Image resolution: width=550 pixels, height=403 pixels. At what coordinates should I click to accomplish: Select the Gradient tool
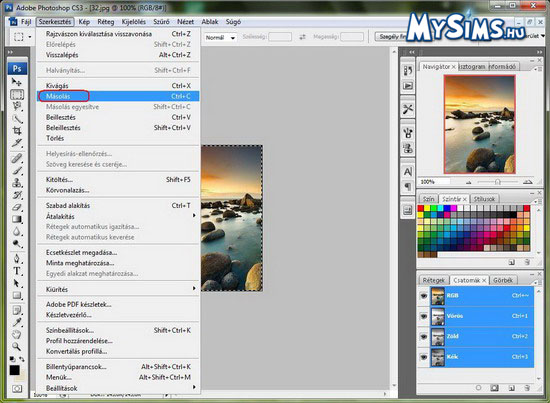(17, 220)
